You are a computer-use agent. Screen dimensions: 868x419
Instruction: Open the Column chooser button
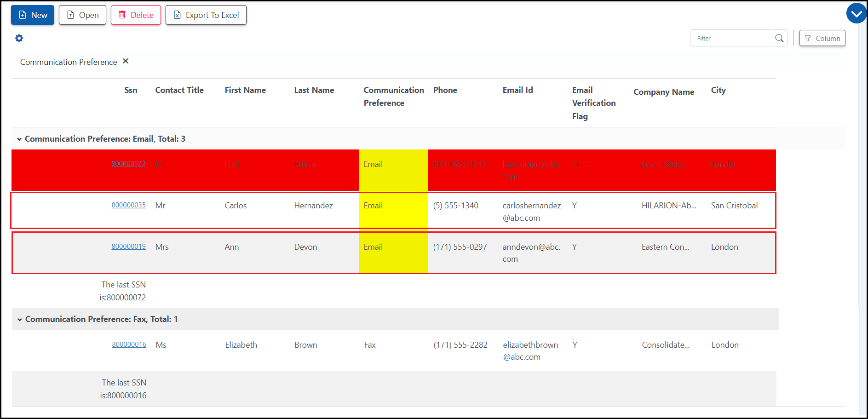pyautogui.click(x=822, y=38)
